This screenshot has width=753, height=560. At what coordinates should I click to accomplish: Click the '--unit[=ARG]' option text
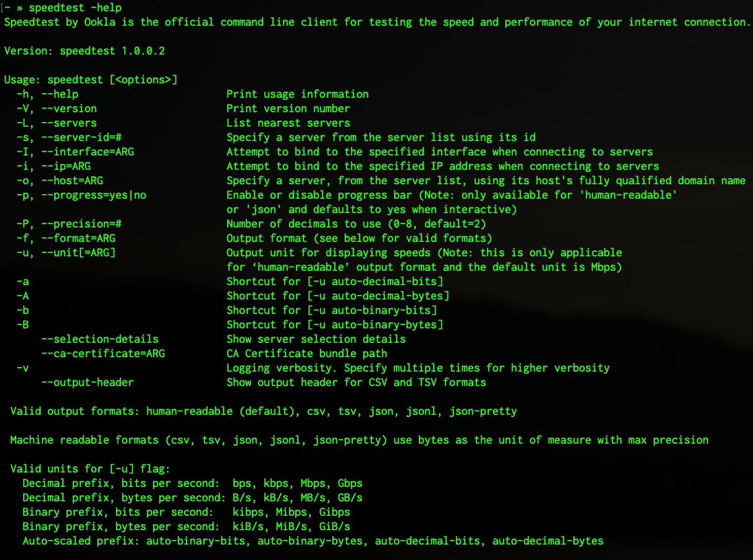(78, 253)
